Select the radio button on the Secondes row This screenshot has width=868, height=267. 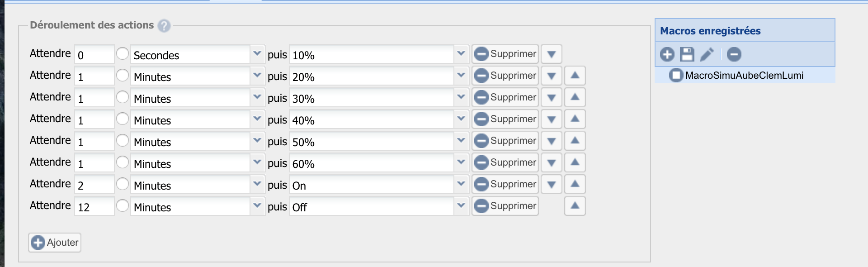click(123, 53)
